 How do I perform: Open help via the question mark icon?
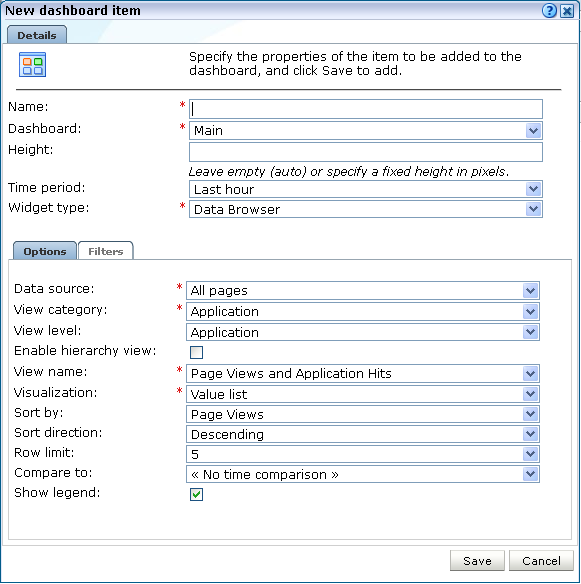pos(549,11)
